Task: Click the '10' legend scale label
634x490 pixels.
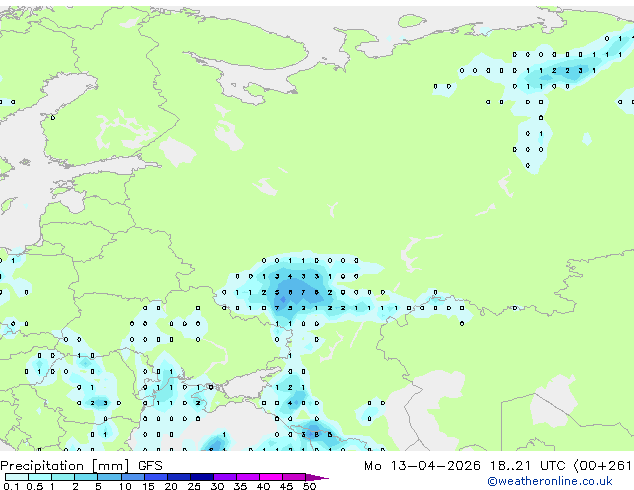Action: (x=125, y=486)
